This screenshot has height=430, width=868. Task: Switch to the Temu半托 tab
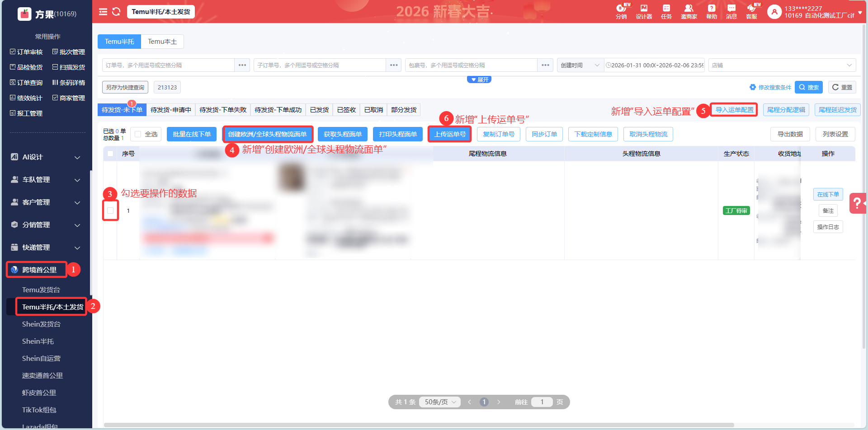[x=119, y=42]
